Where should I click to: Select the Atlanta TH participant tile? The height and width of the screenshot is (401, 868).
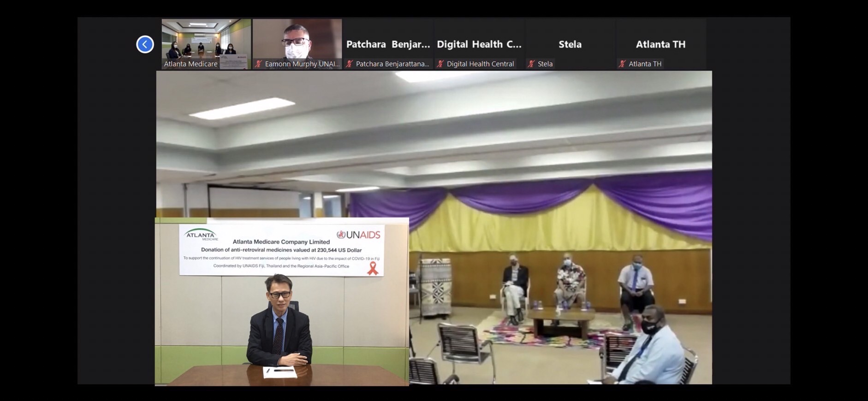click(660, 44)
